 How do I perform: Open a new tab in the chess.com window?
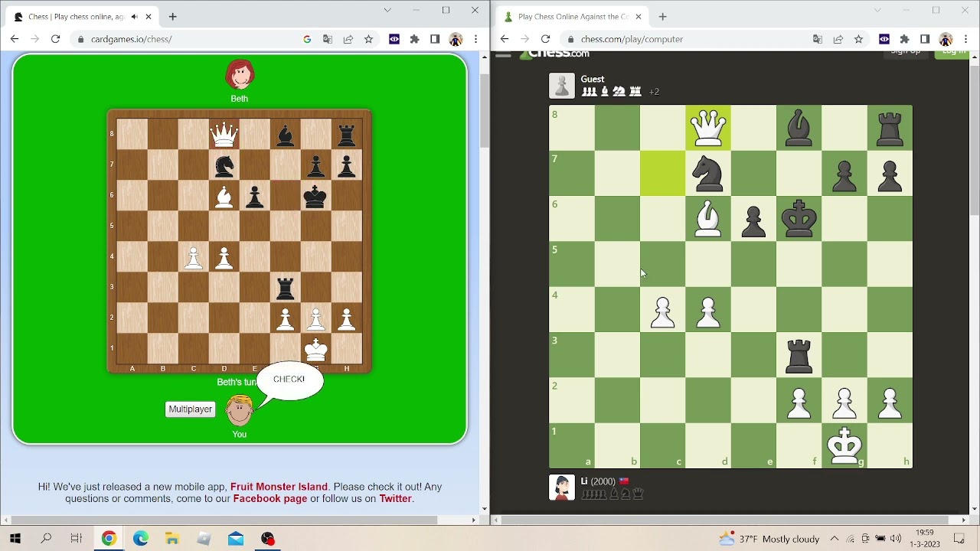(663, 17)
